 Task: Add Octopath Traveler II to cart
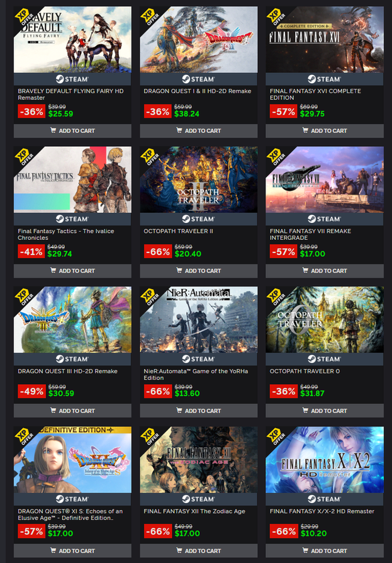(x=198, y=271)
